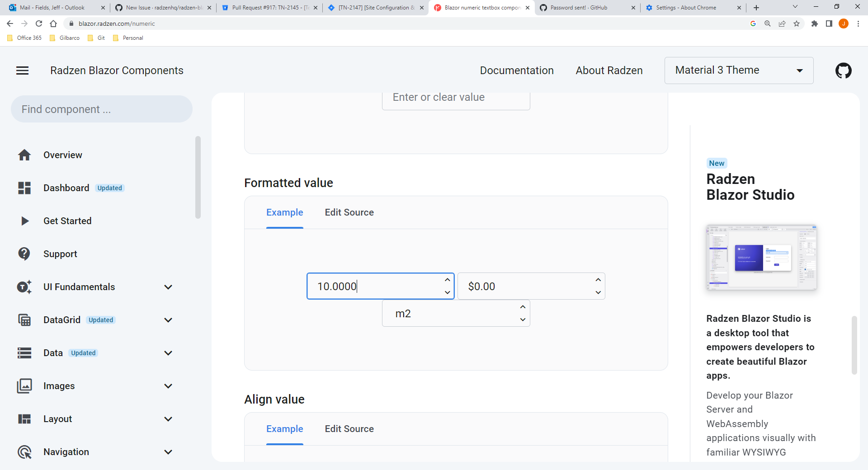Screen dimensions: 868x470
Task: Increase the 10.0000 numeric value
Action: (448, 280)
